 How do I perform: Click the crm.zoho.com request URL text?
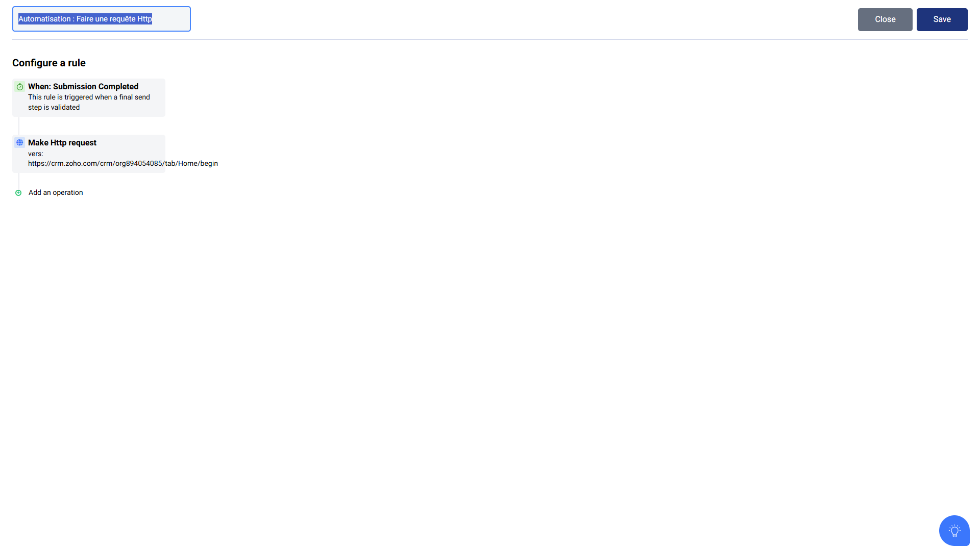[123, 164]
